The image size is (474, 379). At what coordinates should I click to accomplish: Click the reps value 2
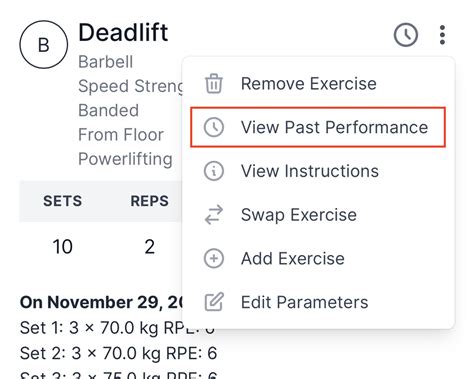tap(149, 247)
